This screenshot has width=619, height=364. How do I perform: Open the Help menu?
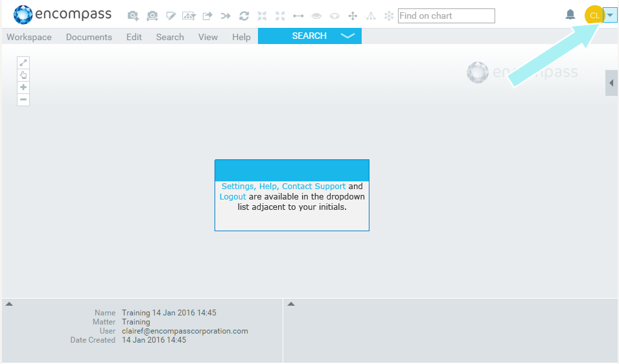[x=241, y=37]
